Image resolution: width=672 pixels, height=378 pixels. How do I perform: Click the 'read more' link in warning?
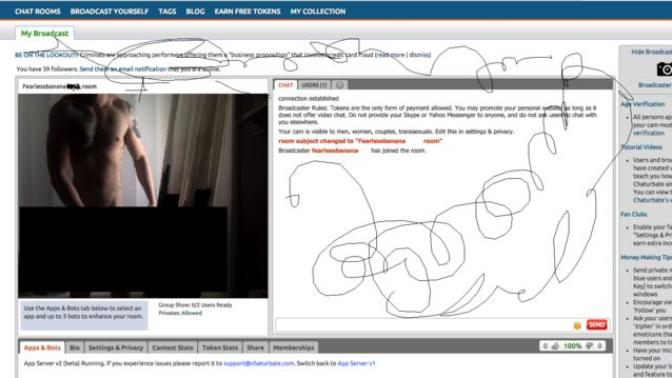[x=390, y=55]
